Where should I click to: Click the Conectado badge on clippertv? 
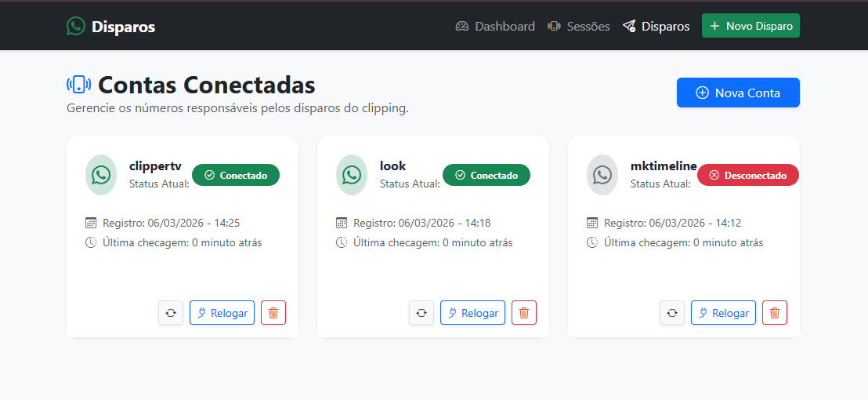pyautogui.click(x=236, y=175)
